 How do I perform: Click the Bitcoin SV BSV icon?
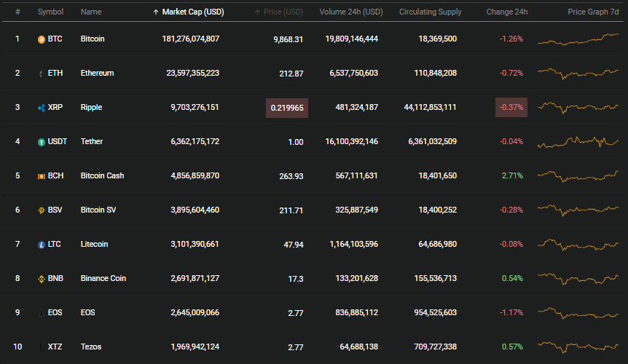[x=42, y=210]
